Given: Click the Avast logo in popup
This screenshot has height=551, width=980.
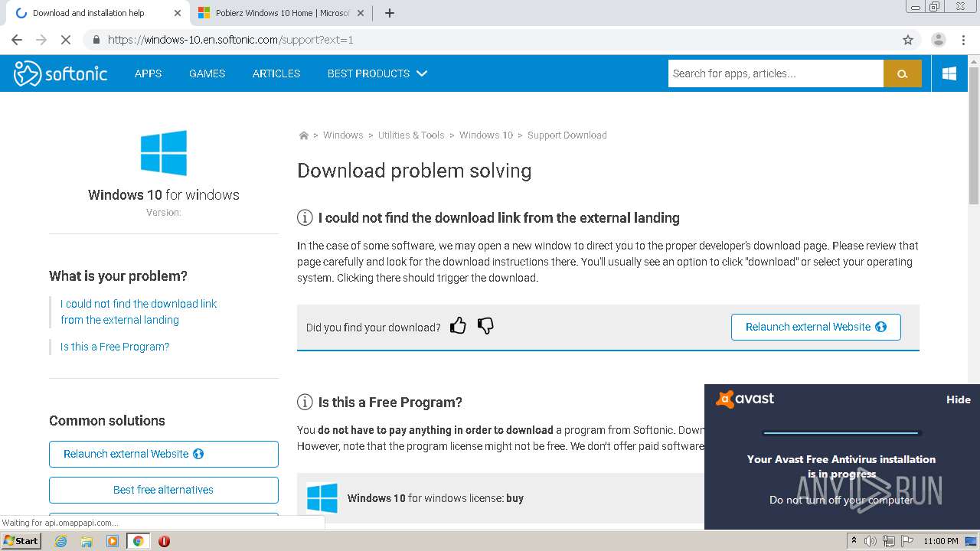Looking at the screenshot, I should point(745,399).
